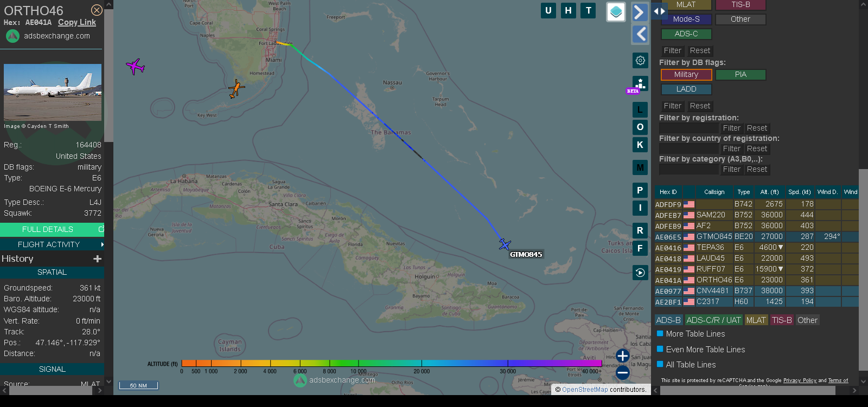
Task: Sort table by Callsign column
Action: [x=714, y=192]
